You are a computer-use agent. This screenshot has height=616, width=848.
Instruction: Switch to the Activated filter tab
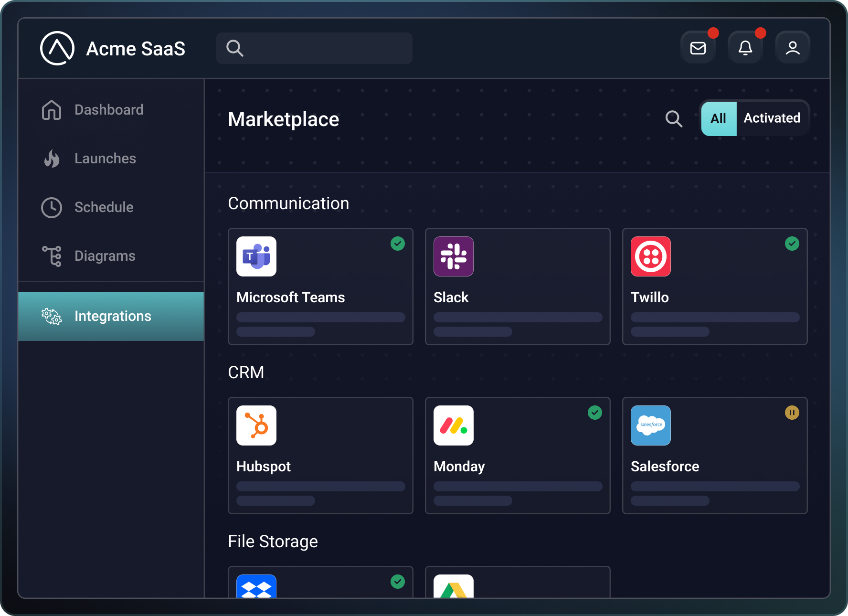tap(772, 118)
